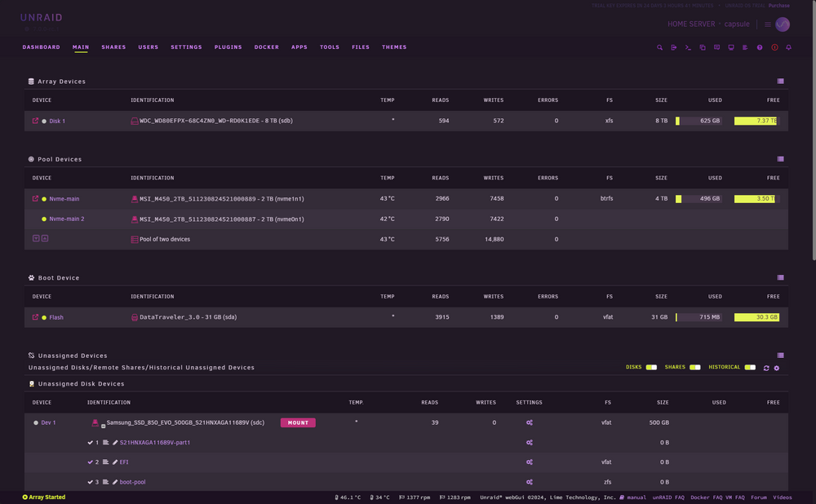The image size is (816, 504).
Task: Open the notifications bell icon
Action: [x=788, y=47]
